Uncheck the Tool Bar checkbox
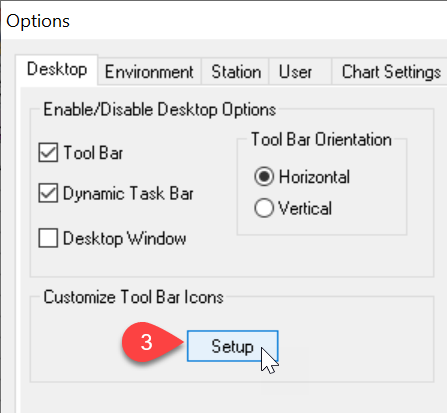Screen dimensions: 447x413 coord(48,152)
